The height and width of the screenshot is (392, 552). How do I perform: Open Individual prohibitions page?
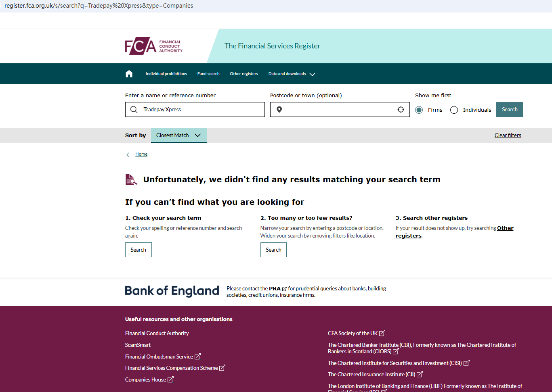(166, 74)
